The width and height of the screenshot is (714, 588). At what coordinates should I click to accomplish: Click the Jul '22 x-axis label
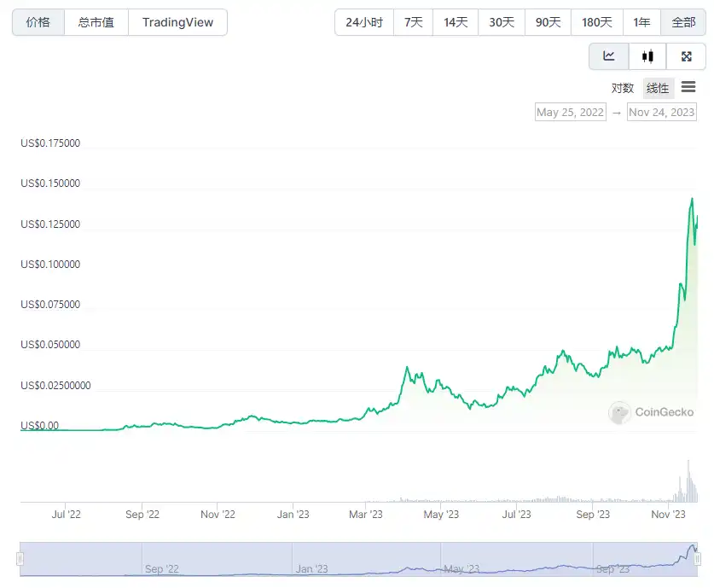[66, 515]
